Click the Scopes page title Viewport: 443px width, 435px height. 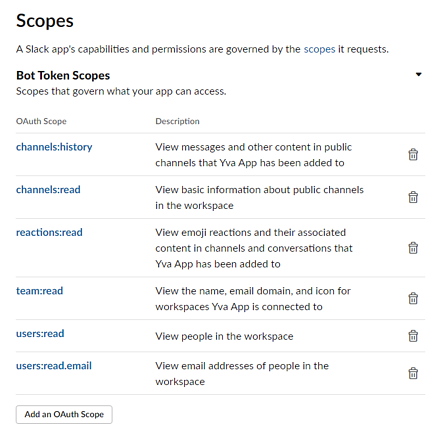point(45,21)
